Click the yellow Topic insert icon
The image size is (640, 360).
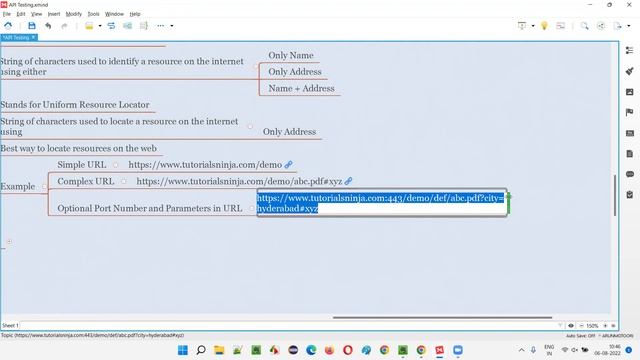89,26
